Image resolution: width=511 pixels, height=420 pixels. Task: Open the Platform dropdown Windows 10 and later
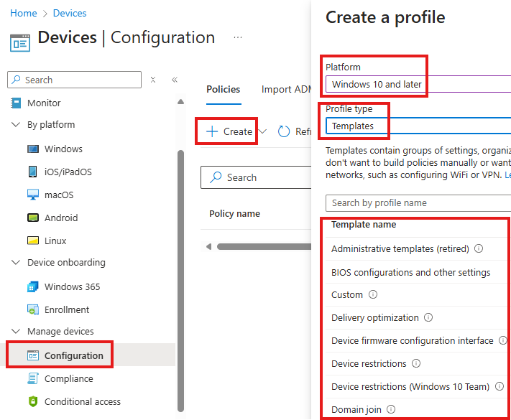point(418,84)
